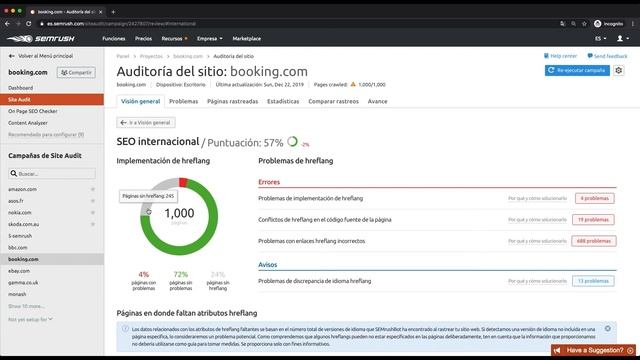
Task: Open a new browser tab with plus
Action: coord(113,12)
